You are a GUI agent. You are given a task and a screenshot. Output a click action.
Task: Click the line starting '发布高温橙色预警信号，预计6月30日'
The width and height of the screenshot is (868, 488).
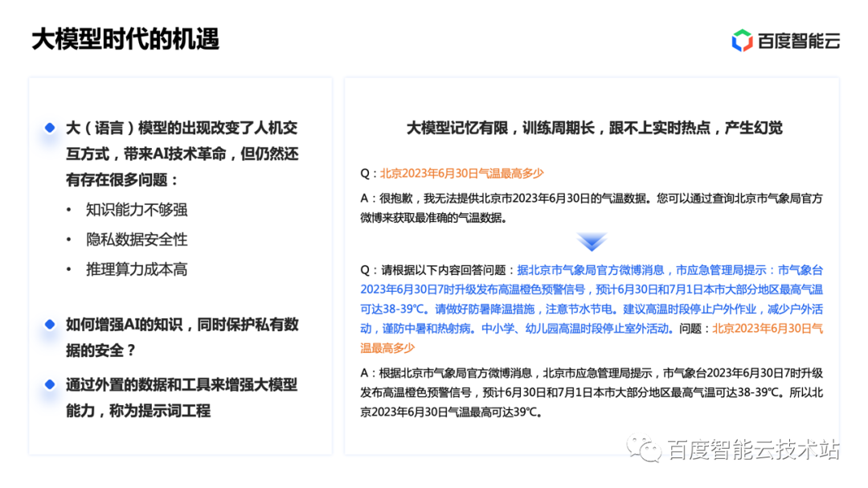592,392
